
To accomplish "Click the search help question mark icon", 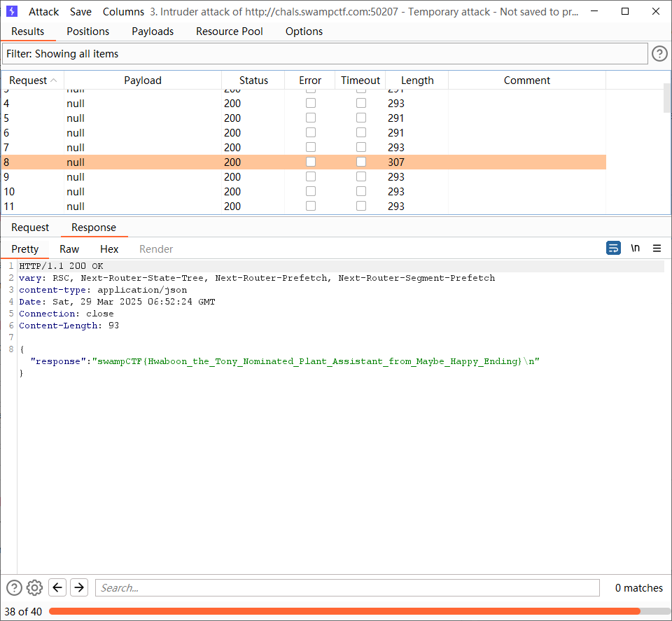I will (x=14, y=588).
